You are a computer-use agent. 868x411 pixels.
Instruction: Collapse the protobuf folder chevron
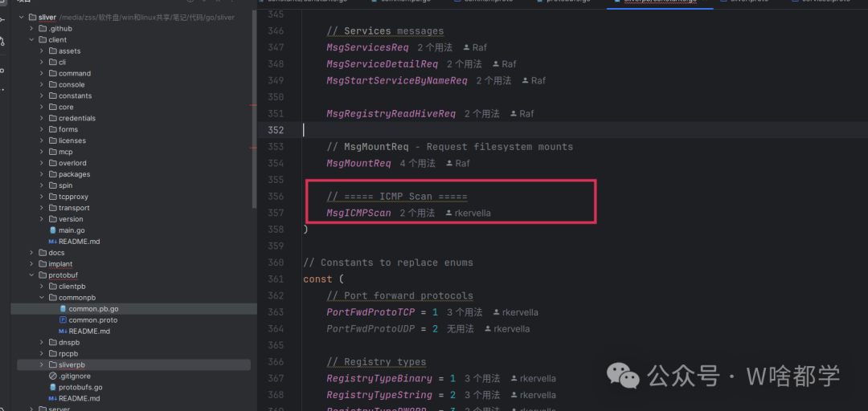pyautogui.click(x=31, y=275)
